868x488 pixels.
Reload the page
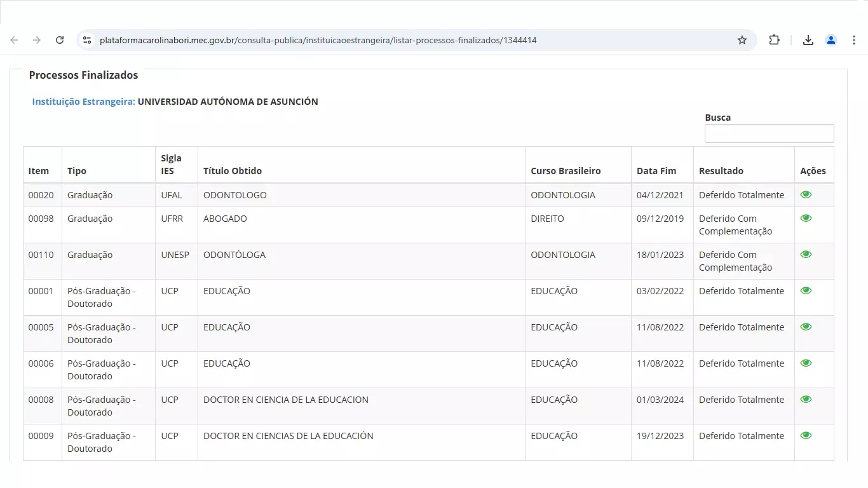tap(60, 40)
